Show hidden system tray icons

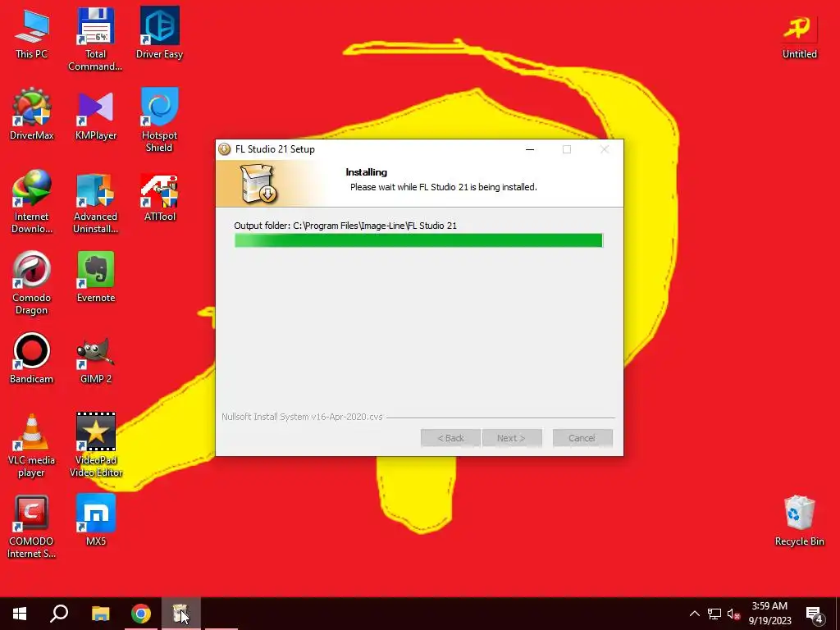tap(694, 614)
